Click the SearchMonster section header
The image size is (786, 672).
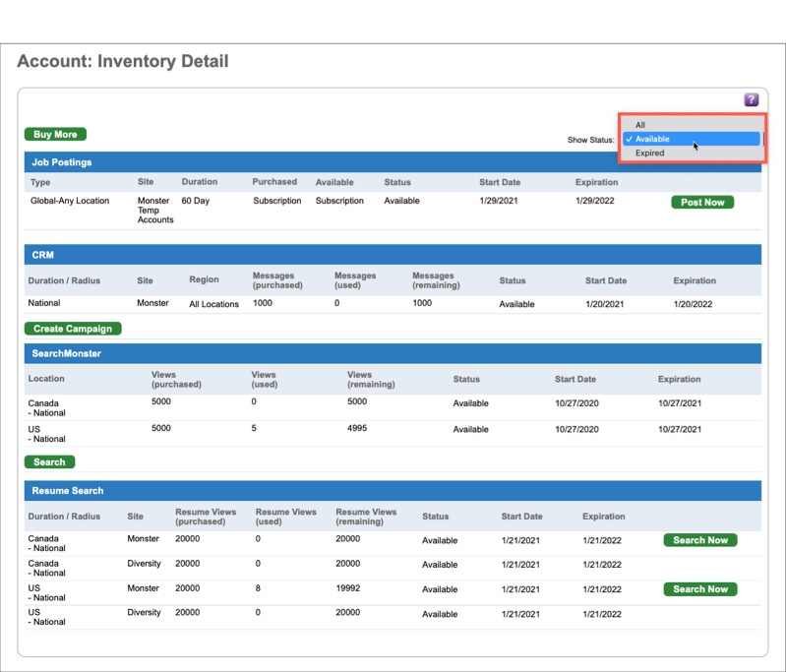[x=393, y=353]
